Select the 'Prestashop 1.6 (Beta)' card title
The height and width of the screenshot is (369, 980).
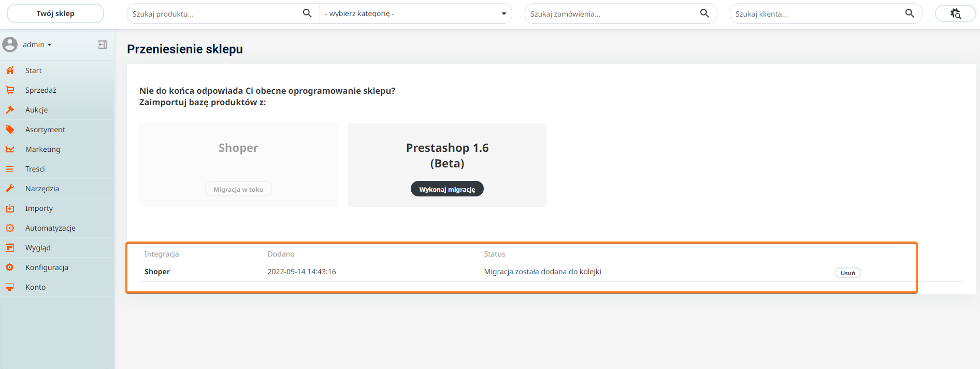pyautogui.click(x=448, y=155)
